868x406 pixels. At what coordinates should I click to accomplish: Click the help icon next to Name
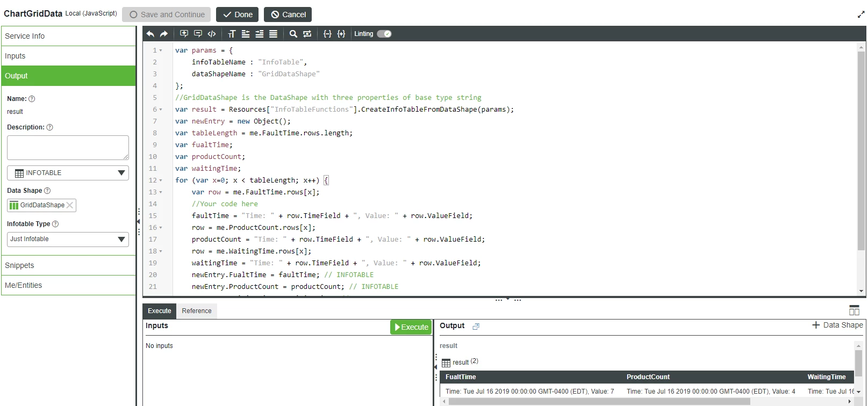(x=32, y=99)
